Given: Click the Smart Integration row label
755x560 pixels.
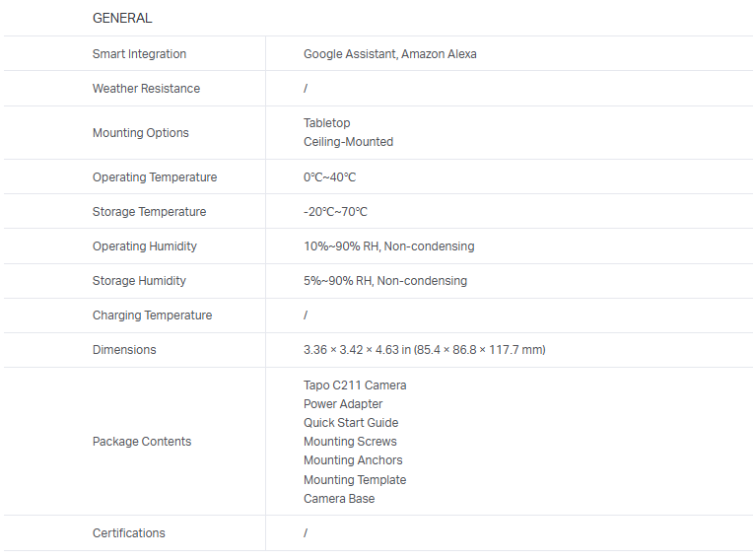Looking at the screenshot, I should [x=139, y=54].
